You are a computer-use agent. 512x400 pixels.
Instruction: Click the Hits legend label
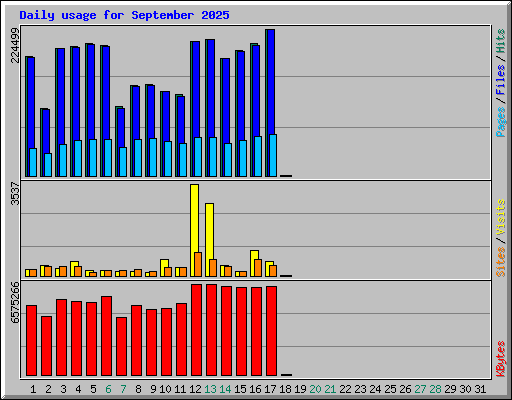tap(501, 41)
